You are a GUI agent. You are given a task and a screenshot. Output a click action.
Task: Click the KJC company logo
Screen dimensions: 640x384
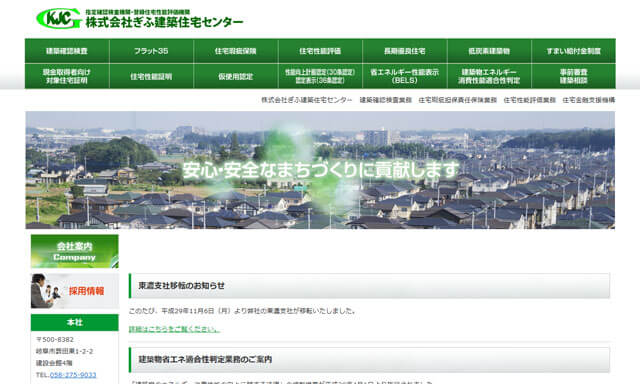(x=60, y=18)
